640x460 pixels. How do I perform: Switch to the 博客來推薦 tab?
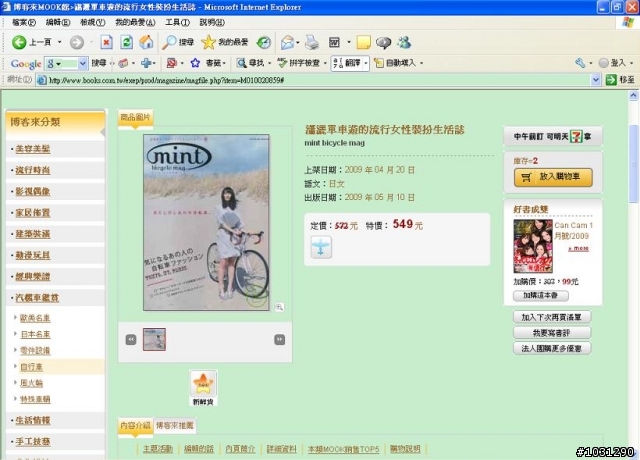(175, 426)
